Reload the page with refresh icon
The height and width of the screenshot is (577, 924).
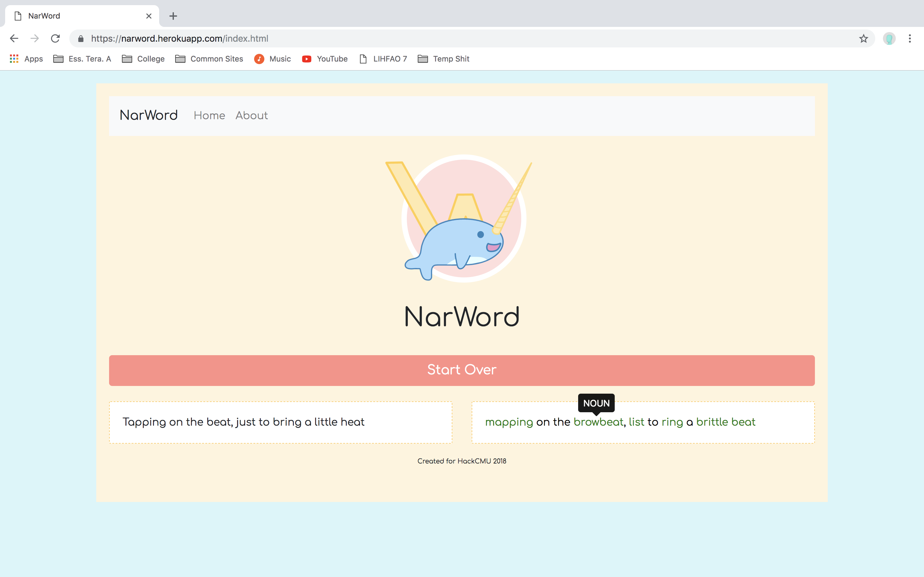click(56, 38)
